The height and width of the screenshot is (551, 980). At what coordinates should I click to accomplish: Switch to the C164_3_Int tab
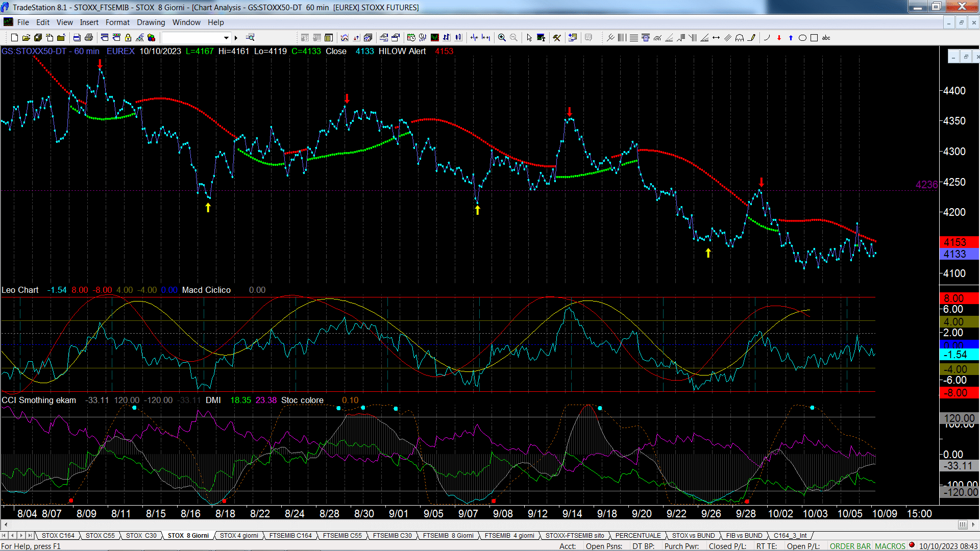[x=790, y=536]
